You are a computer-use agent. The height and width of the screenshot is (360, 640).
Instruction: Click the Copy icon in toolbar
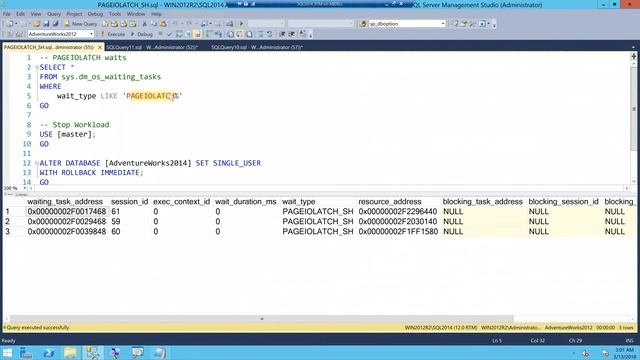coord(153,24)
